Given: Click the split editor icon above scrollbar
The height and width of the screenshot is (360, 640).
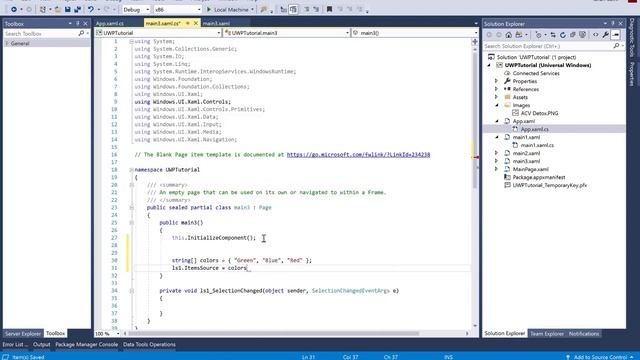Looking at the screenshot, I should tap(475, 41).
